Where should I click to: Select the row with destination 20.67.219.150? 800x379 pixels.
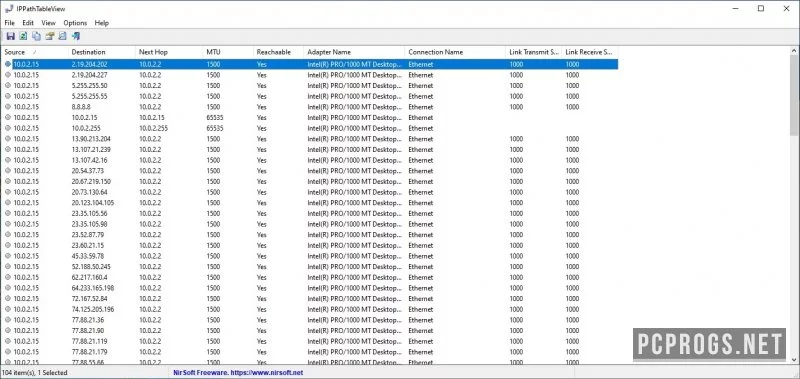[x=309, y=182]
